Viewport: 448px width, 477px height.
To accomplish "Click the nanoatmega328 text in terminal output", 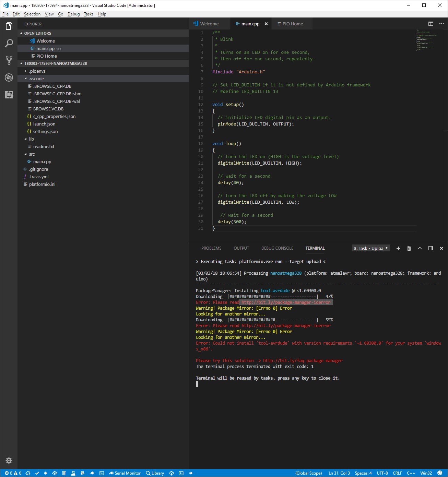I will point(286,273).
